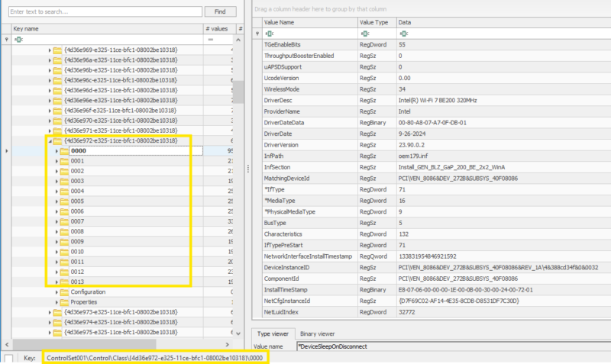Select the DriverDesc value row
This screenshot has width=611, height=364.
click(x=437, y=101)
